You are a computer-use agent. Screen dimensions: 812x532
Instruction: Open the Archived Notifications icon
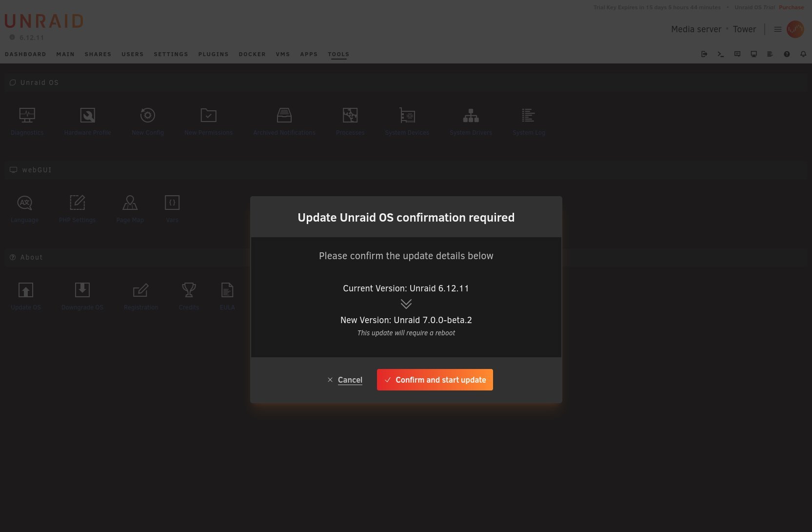click(x=284, y=115)
